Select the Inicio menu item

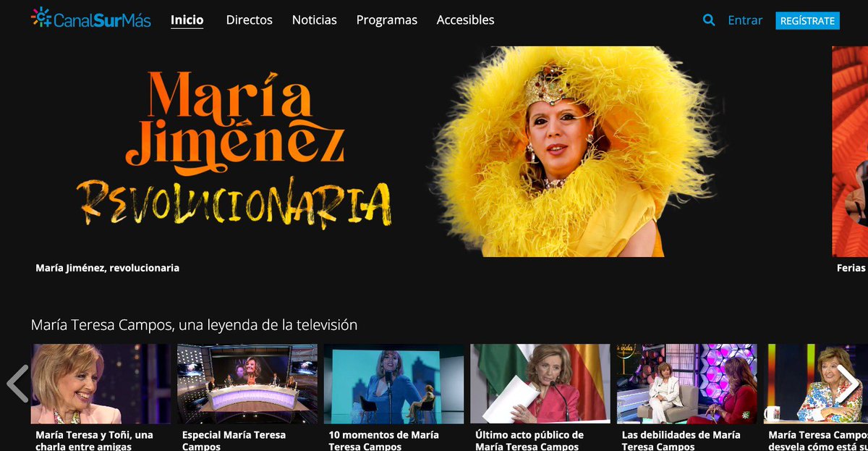tap(187, 20)
